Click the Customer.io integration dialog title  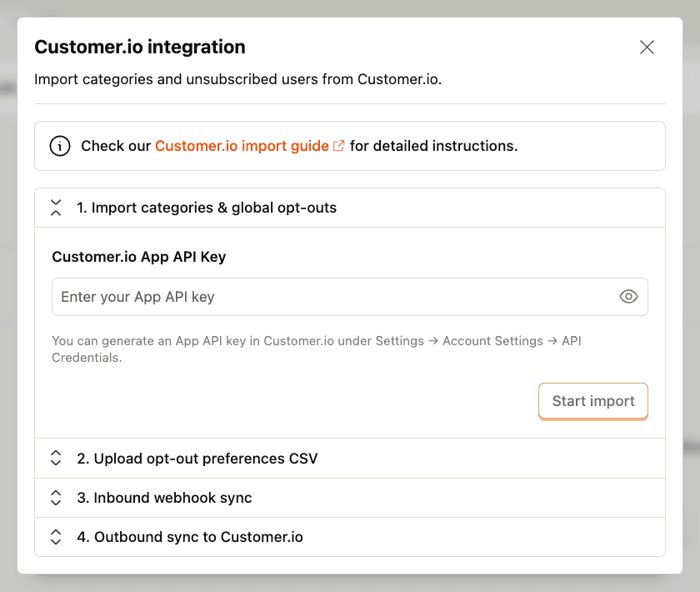tap(140, 47)
